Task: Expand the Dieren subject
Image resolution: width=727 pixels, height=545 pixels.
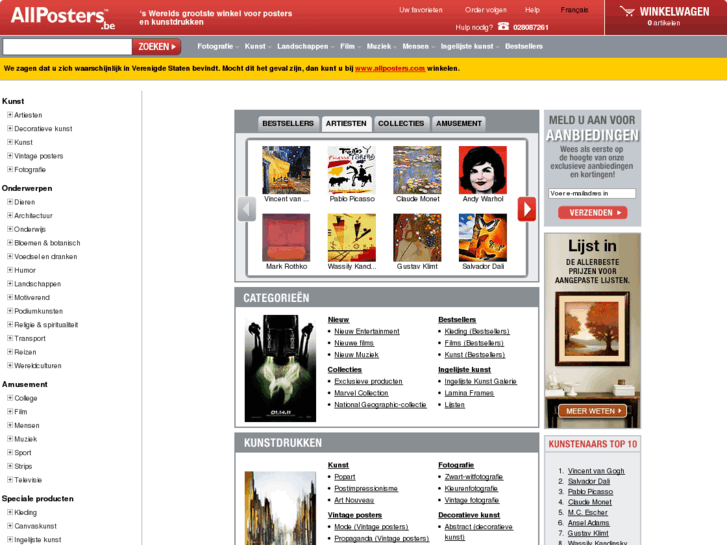Action: coord(10,202)
